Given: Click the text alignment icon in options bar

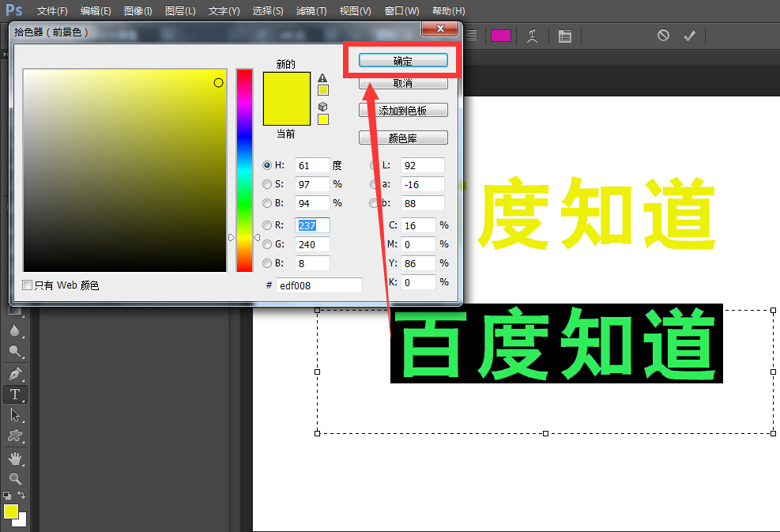Looking at the screenshot, I should point(471,36).
